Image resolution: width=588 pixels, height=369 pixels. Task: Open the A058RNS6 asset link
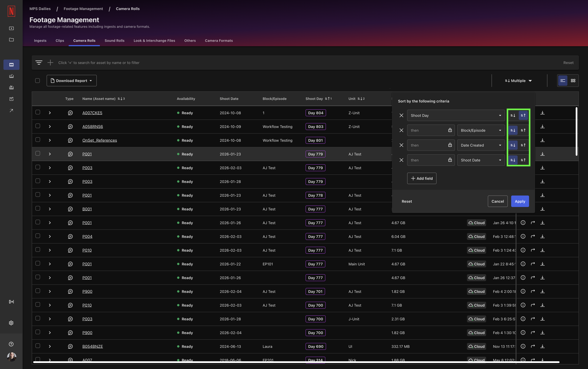pos(92,126)
